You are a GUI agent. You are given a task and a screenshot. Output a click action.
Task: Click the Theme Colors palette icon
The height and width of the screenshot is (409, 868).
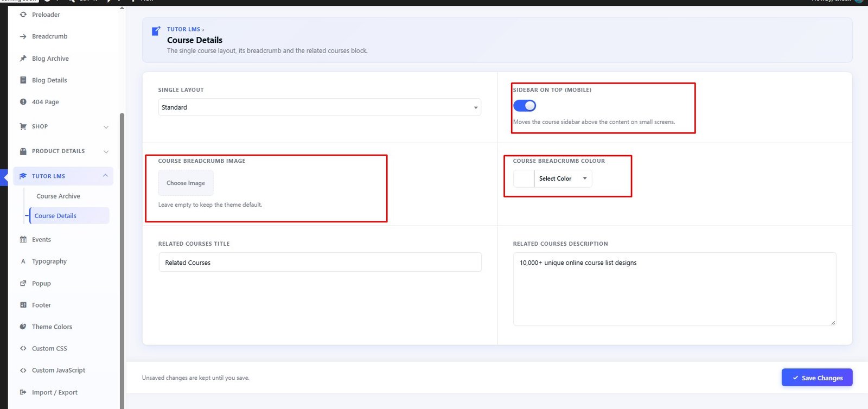pyautogui.click(x=23, y=327)
